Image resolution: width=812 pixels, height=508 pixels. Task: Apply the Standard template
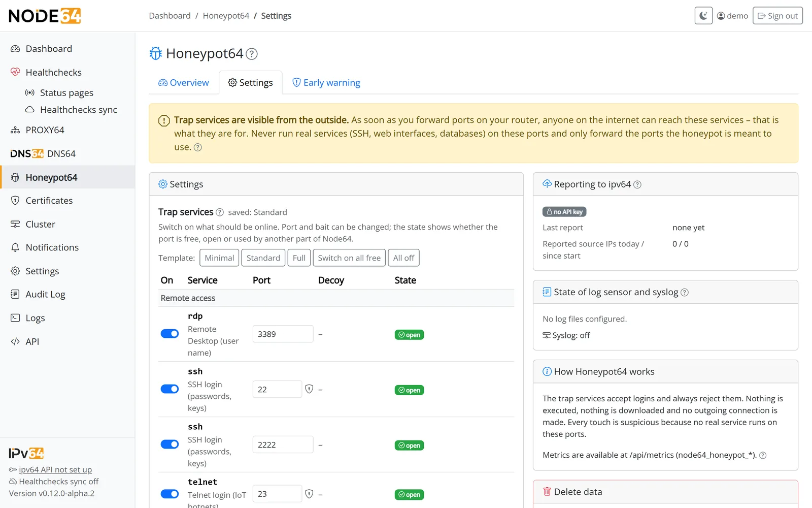[x=263, y=258]
